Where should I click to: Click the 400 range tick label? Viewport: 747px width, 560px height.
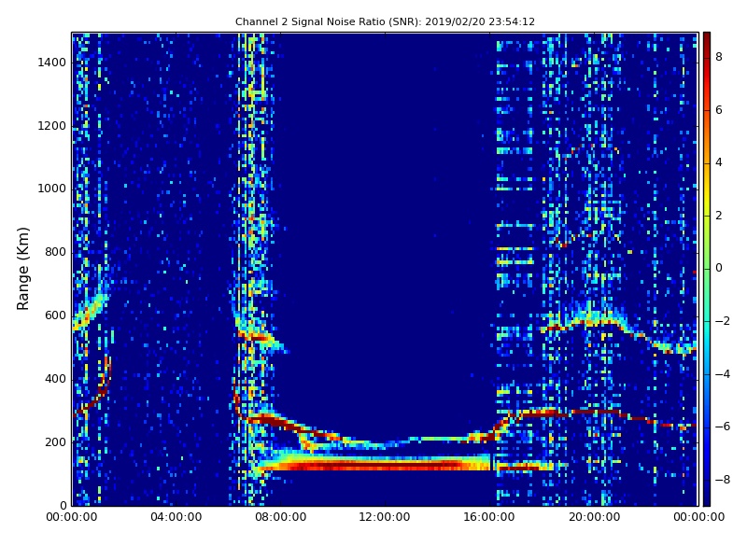[x=55, y=379]
